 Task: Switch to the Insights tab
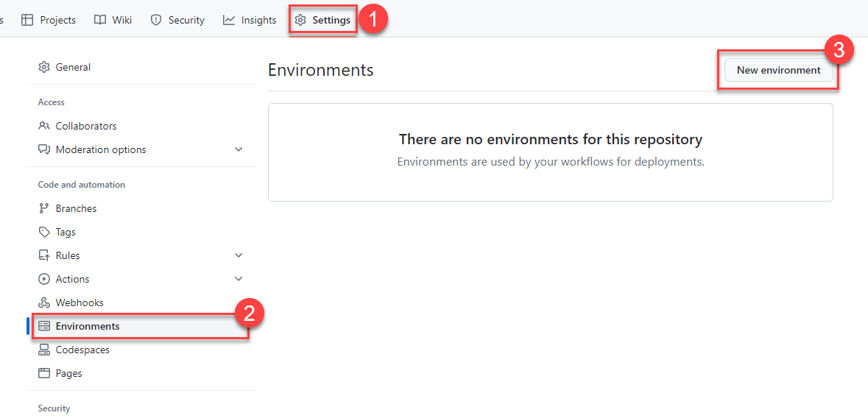click(x=250, y=20)
